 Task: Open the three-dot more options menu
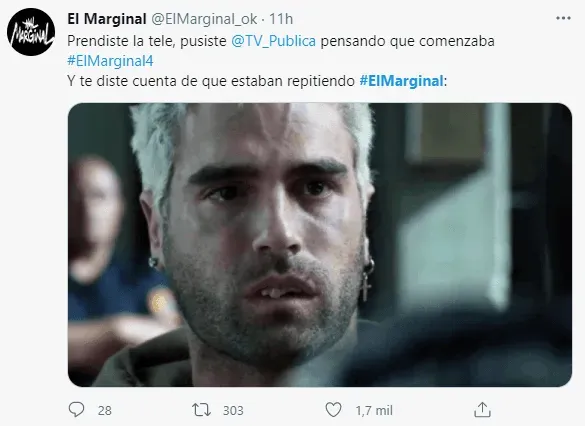coord(563,18)
